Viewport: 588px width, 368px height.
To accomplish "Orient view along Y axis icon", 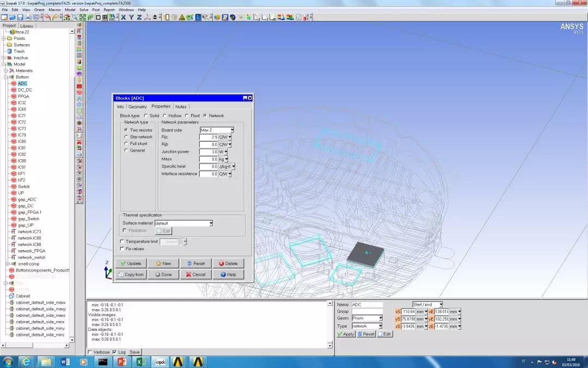I will click(x=131, y=17).
